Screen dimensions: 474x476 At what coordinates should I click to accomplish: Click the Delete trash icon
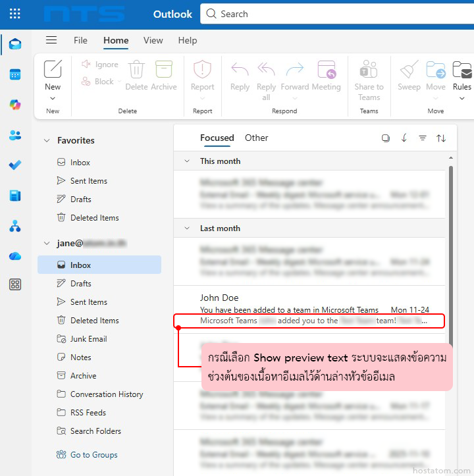(x=136, y=69)
